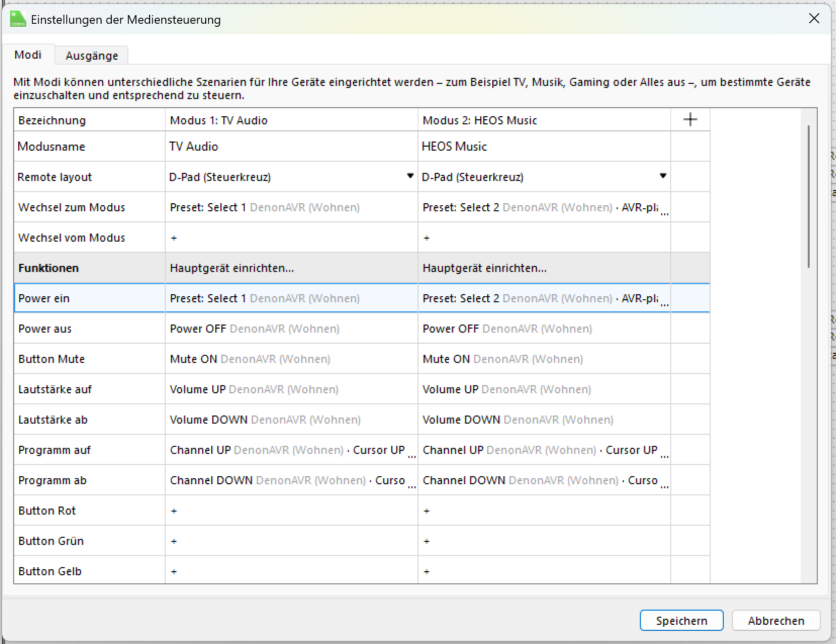This screenshot has width=836, height=644.
Task: Click the vertical scrollbar of the mode table
Action: [808, 197]
